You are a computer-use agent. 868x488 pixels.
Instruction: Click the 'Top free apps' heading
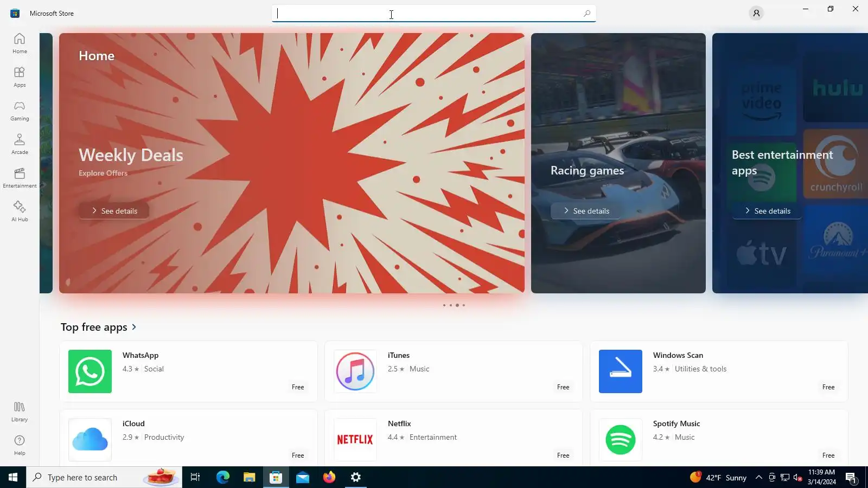click(x=94, y=327)
